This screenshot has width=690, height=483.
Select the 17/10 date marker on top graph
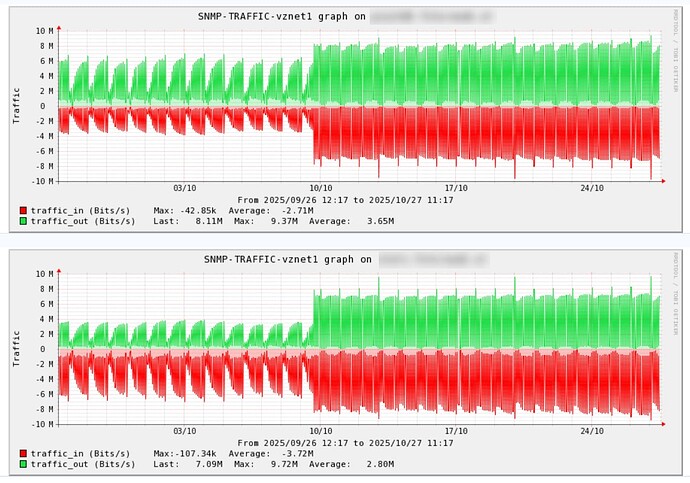tap(456, 188)
